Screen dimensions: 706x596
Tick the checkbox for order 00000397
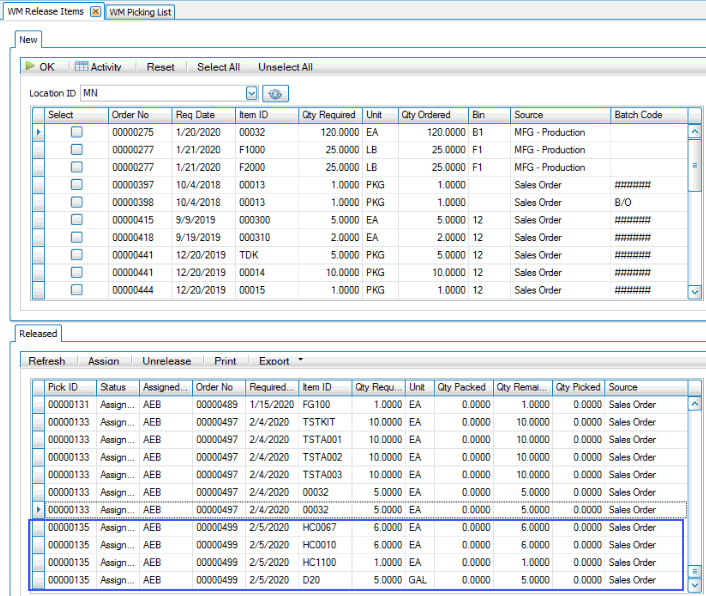click(76, 184)
